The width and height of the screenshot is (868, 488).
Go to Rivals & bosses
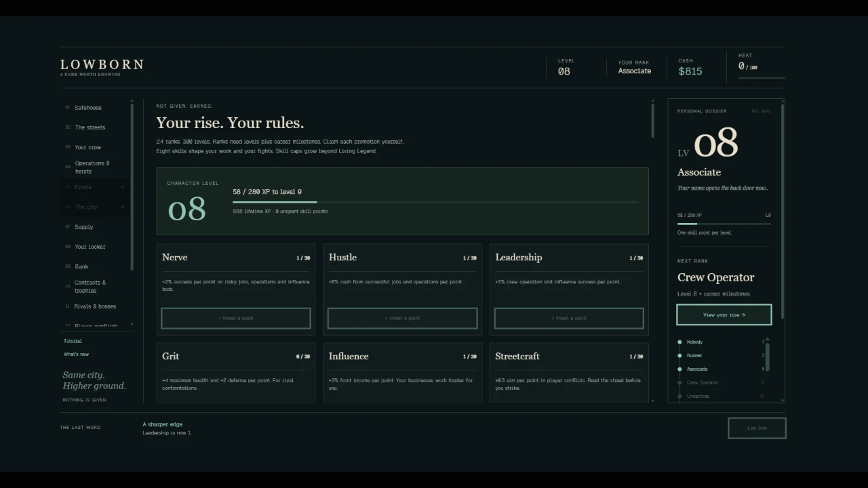click(x=94, y=306)
